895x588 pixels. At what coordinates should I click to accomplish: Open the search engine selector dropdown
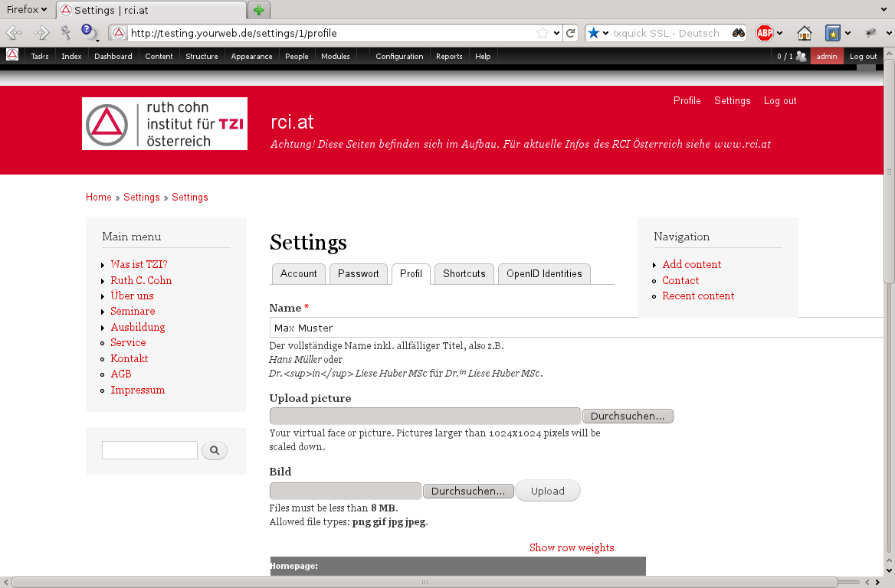(x=598, y=33)
